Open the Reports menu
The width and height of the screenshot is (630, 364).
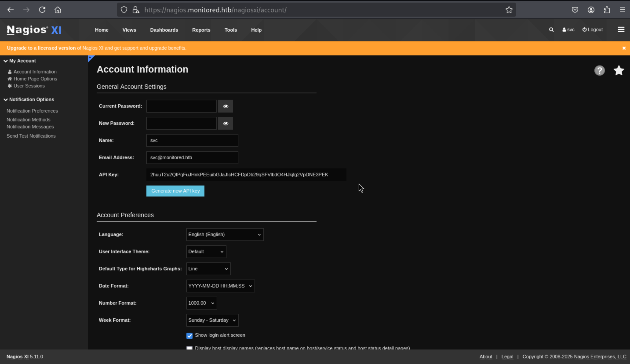tap(201, 30)
